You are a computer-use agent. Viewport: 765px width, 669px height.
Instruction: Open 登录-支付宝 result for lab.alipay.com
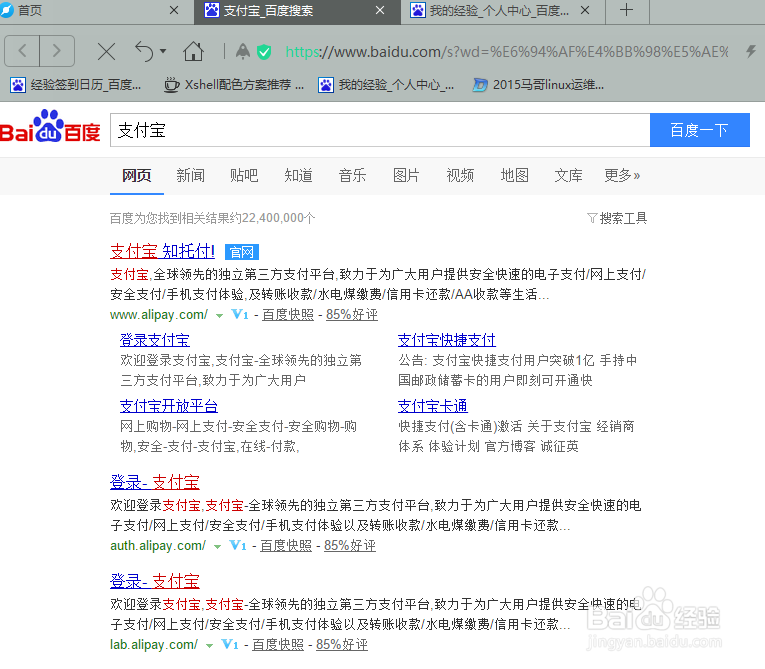[155, 582]
